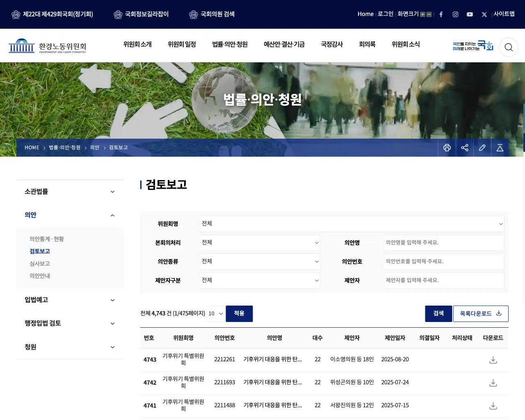Collapse the 의안 sidebar section
The image size is (525, 420).
click(x=70, y=215)
